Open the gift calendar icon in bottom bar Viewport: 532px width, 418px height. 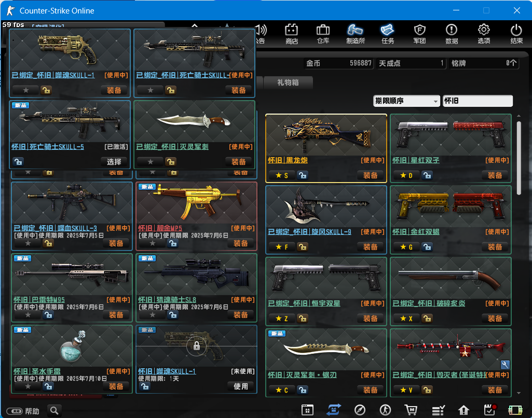tap(307, 410)
